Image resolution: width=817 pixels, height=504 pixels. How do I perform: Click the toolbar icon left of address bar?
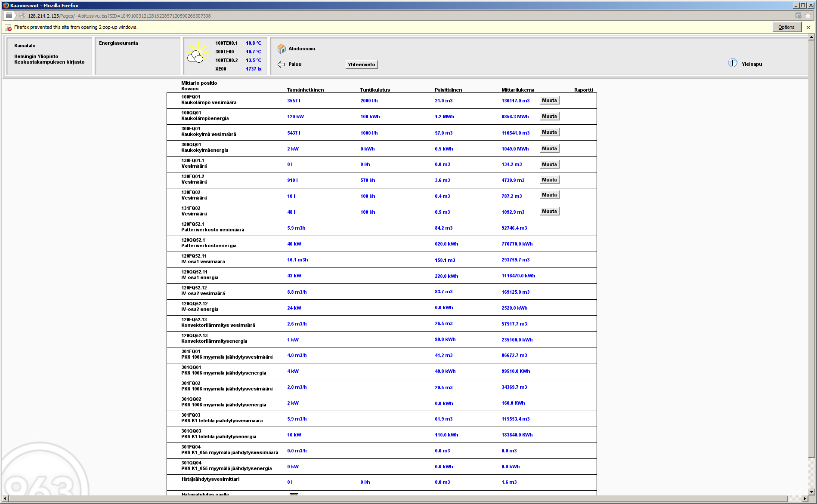click(x=9, y=15)
